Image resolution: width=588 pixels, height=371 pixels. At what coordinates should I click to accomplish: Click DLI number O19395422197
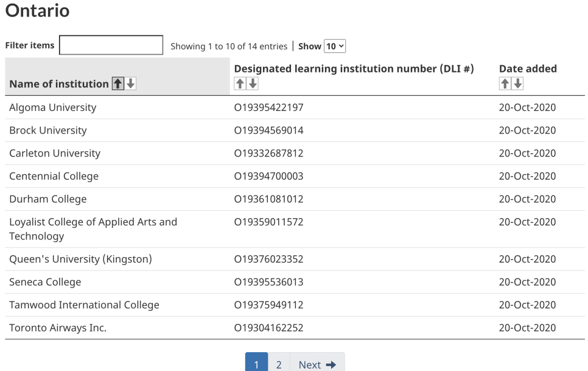[x=268, y=107]
